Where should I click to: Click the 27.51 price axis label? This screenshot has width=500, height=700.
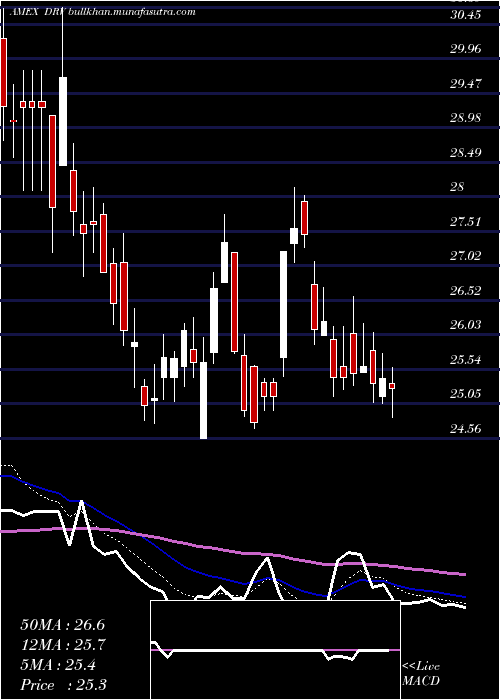pyautogui.click(x=466, y=221)
